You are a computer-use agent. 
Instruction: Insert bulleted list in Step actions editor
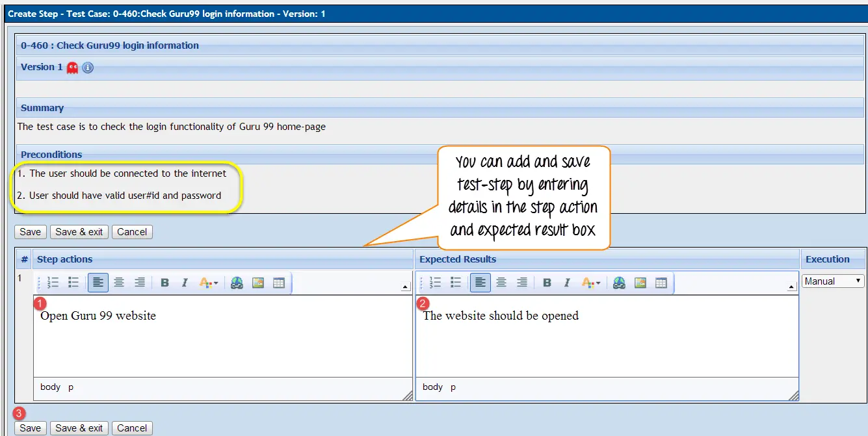pyautogui.click(x=73, y=283)
